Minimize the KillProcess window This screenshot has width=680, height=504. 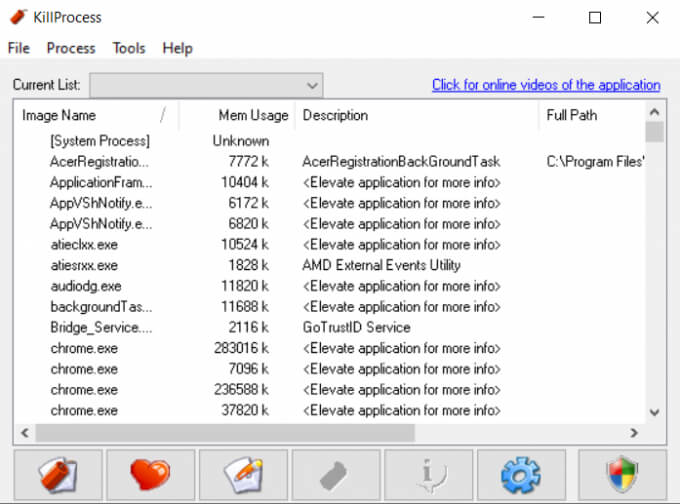[538, 17]
